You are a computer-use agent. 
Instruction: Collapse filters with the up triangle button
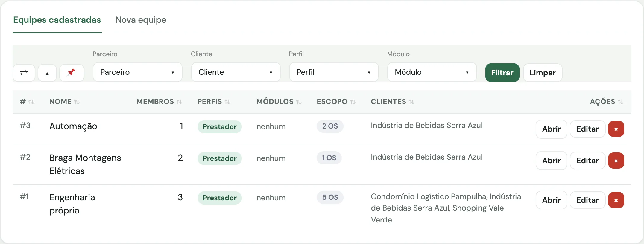pos(47,73)
